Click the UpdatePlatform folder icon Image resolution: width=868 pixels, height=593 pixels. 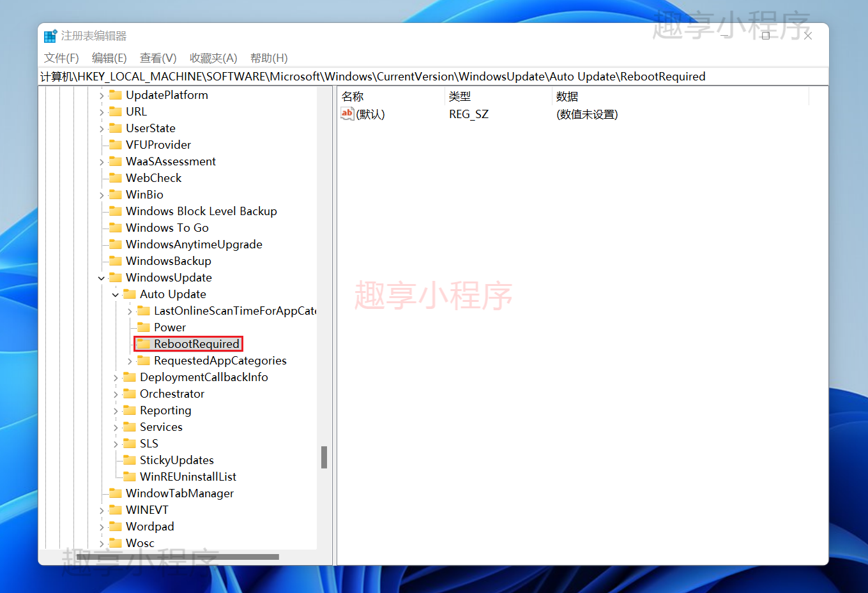click(116, 94)
